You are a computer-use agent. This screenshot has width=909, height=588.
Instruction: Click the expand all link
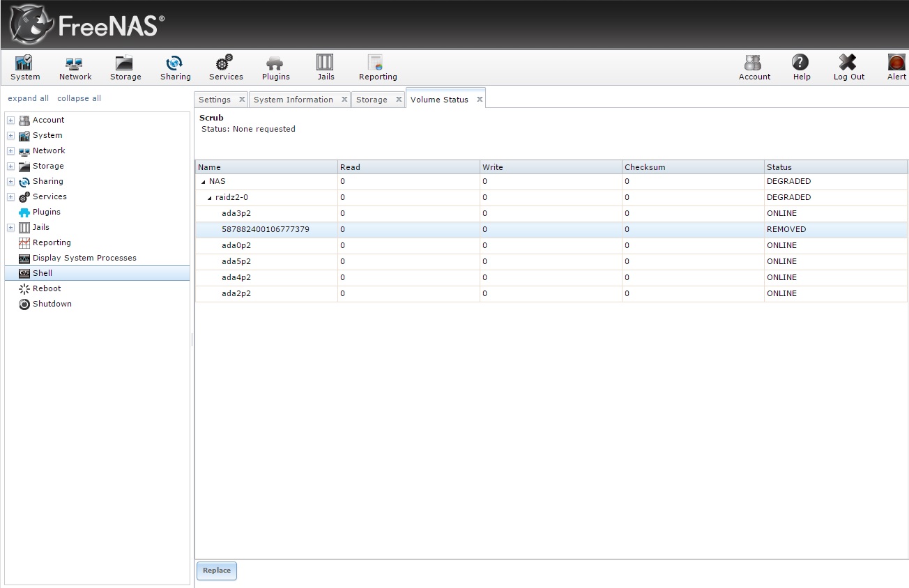coord(29,98)
